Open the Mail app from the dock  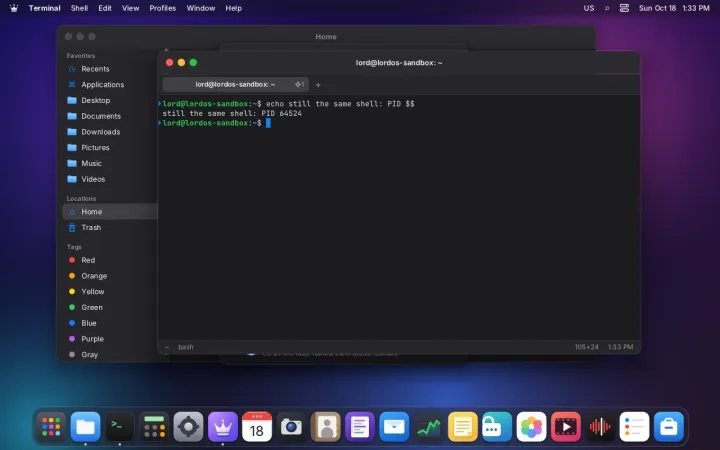point(394,427)
